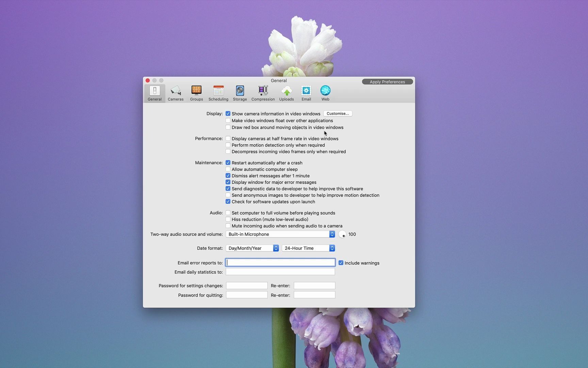Adjust the two-way audio volume knob

point(342,234)
